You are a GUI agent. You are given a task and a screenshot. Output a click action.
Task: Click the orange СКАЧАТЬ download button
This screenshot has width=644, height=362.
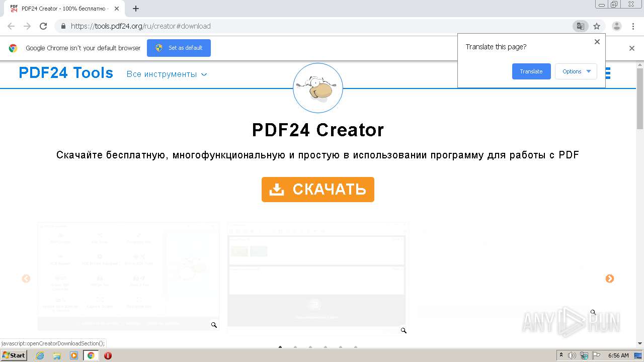[x=318, y=190]
